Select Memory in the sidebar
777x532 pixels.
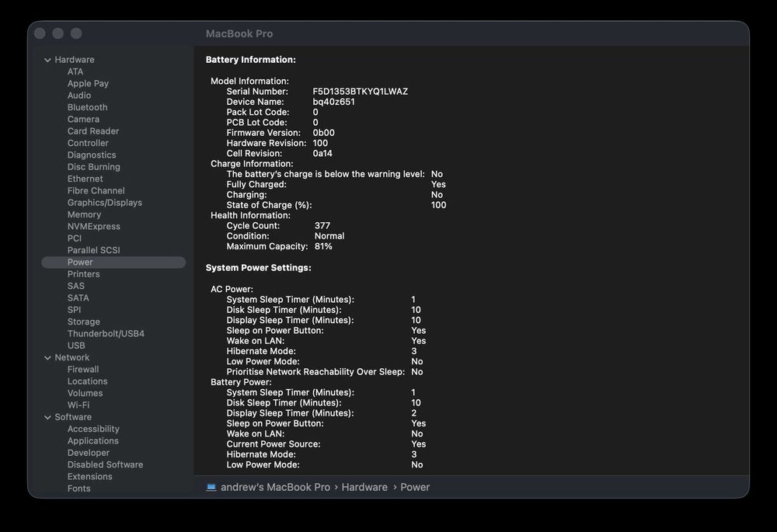click(84, 214)
